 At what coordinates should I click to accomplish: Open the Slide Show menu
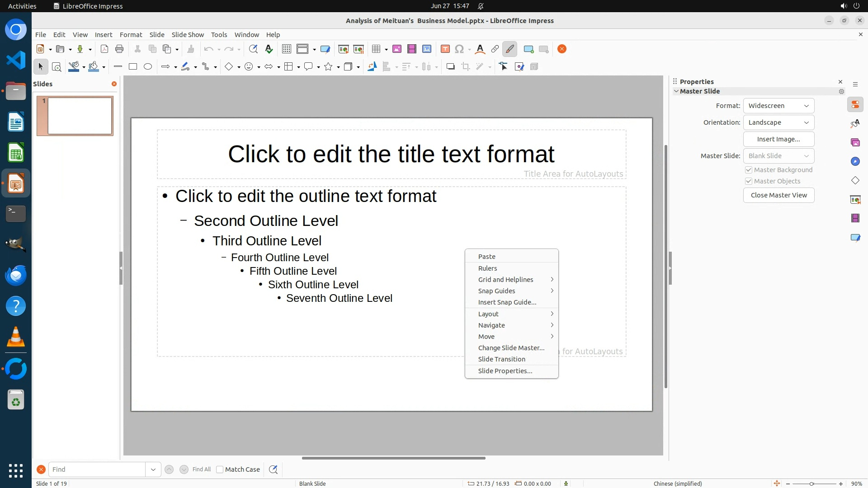[188, 35]
